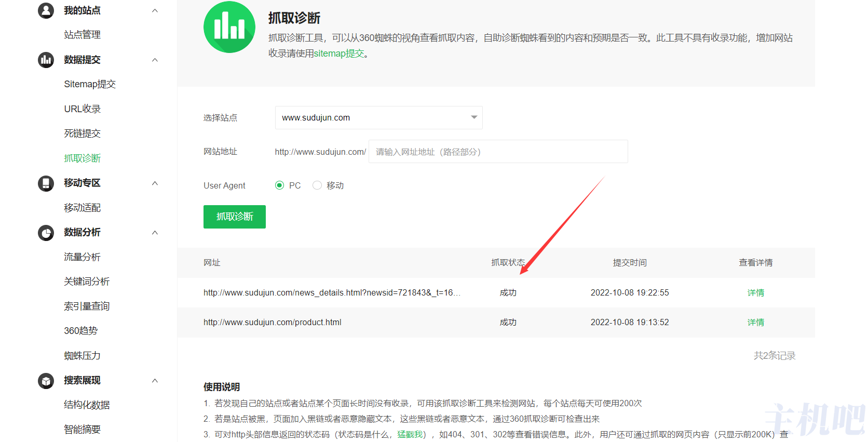Open 流量分析 in the sidebar

(x=82, y=257)
